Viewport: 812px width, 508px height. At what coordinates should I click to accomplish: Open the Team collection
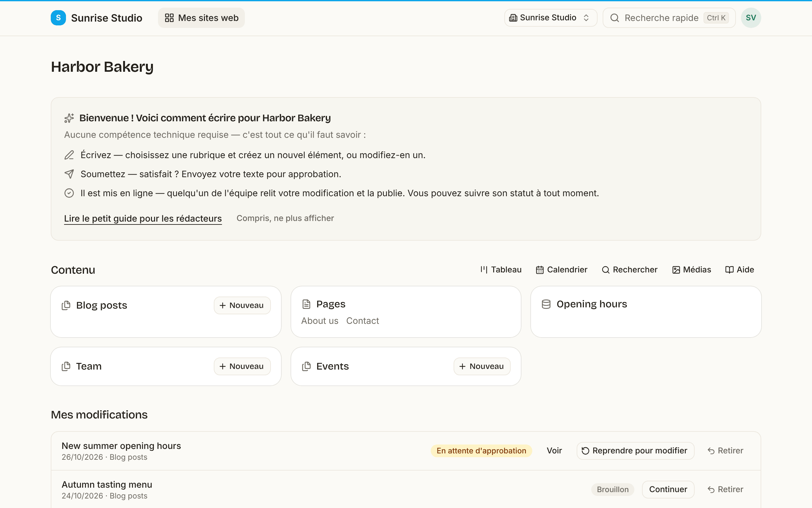pyautogui.click(x=88, y=366)
